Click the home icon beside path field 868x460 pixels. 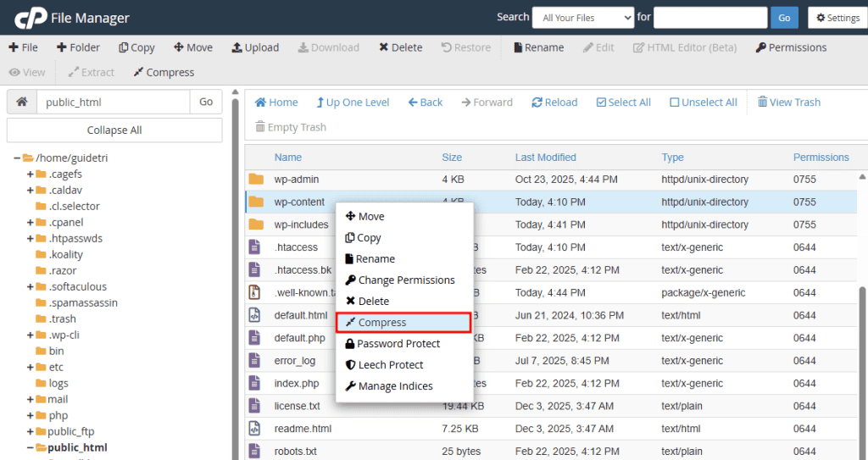[21, 102]
